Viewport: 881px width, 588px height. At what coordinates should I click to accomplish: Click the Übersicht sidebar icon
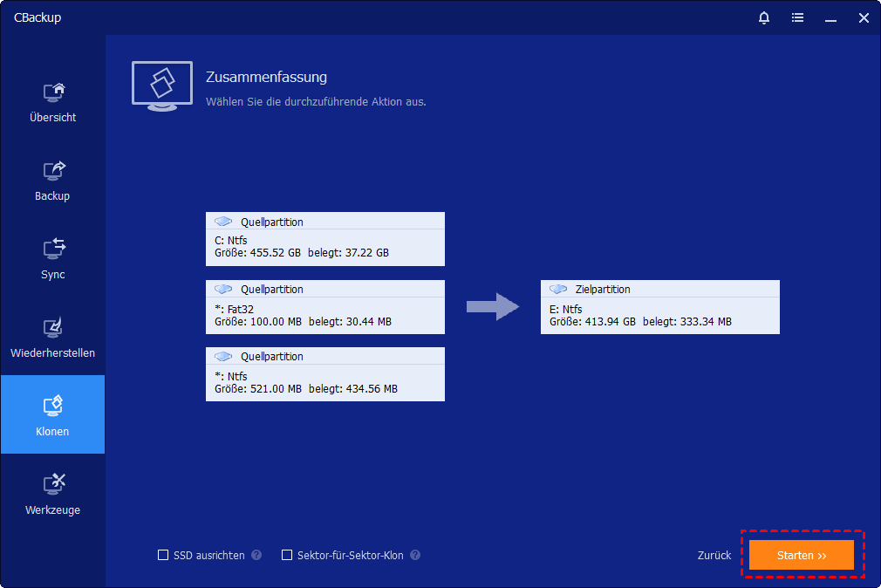point(53,92)
